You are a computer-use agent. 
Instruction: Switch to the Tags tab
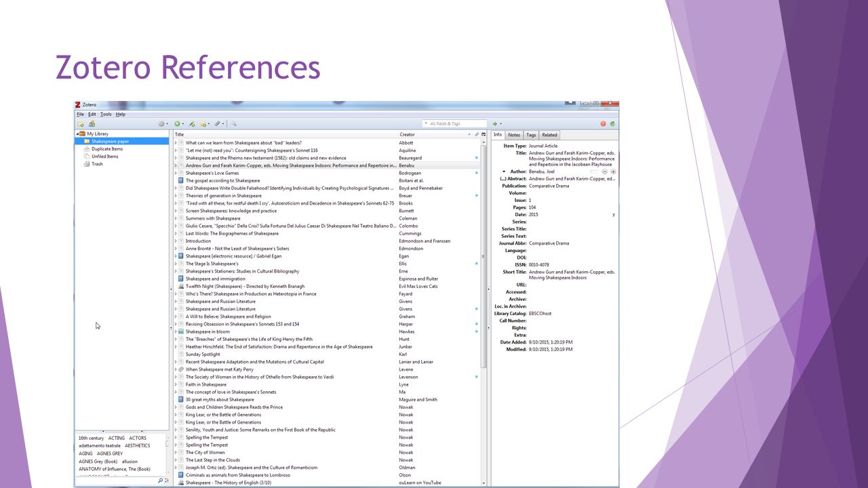point(531,135)
